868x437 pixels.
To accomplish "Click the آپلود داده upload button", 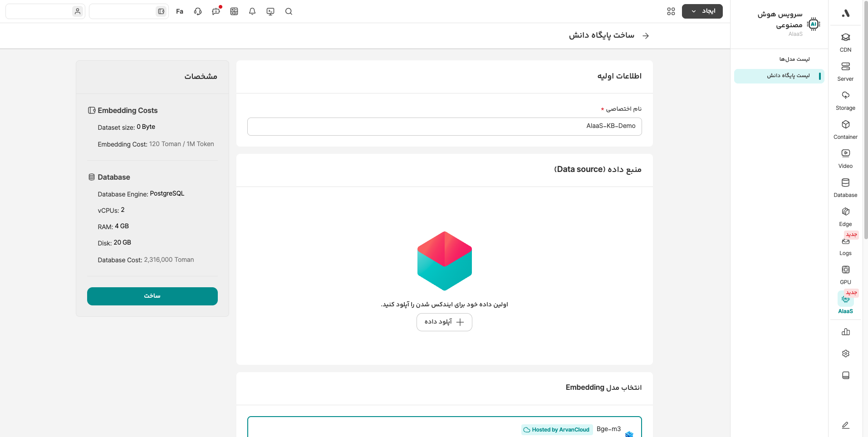I will 444,322.
